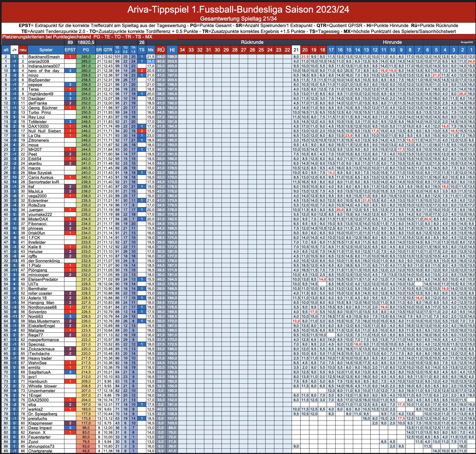The width and height of the screenshot is (476, 454).
Task: Click Mx value '24,0' of oranje2008
Action: [x=151, y=61]
